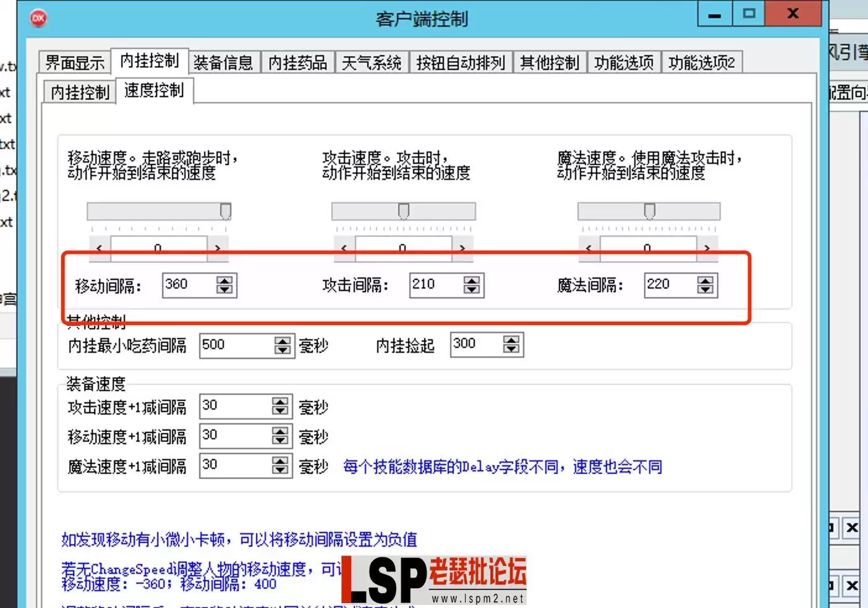Viewport: 868px width, 608px height.
Task: Click the 装备速度 group title
Action: 96,384
